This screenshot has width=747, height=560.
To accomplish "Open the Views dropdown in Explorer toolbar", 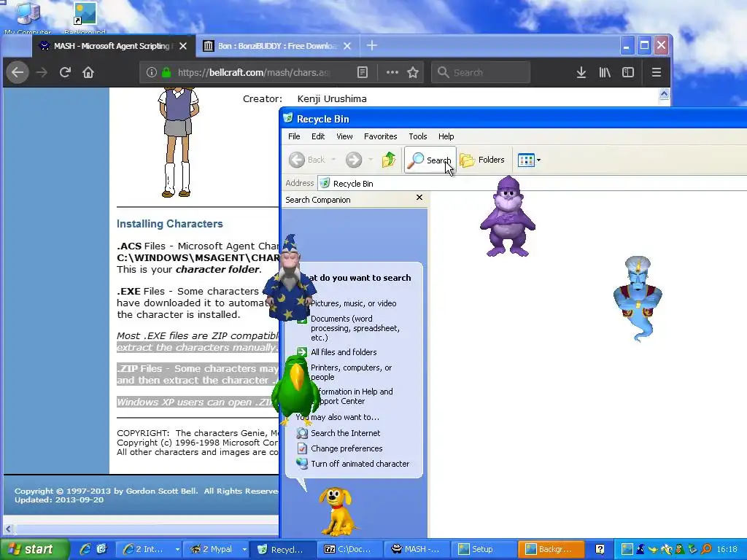I will pos(529,160).
